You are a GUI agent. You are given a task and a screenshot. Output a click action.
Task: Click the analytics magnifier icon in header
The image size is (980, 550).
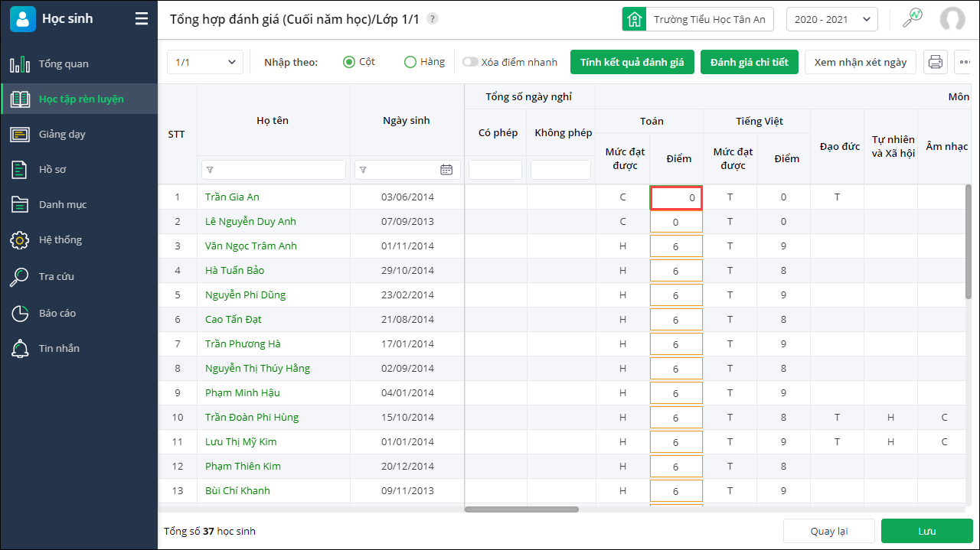pyautogui.click(x=912, y=19)
